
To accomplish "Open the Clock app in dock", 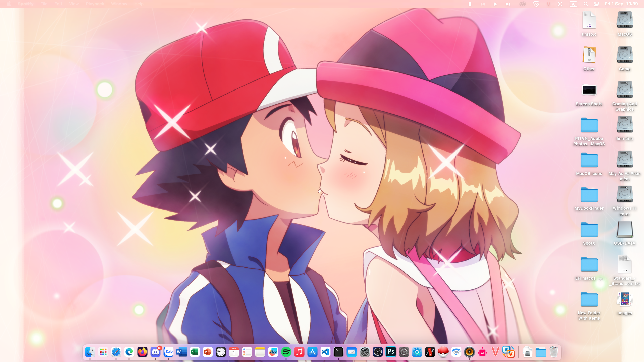I will tap(221, 352).
